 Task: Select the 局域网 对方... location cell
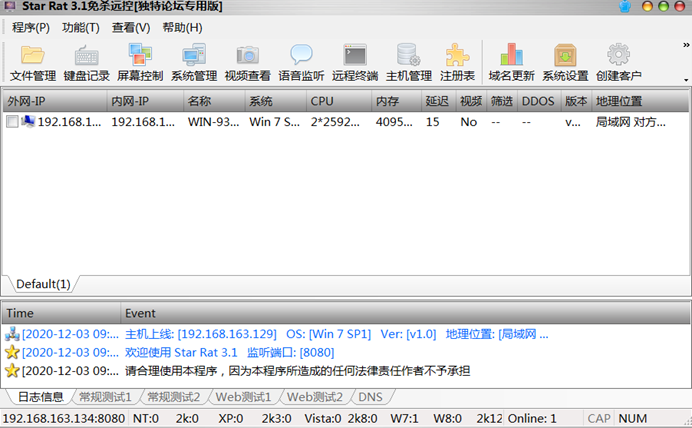click(x=631, y=122)
